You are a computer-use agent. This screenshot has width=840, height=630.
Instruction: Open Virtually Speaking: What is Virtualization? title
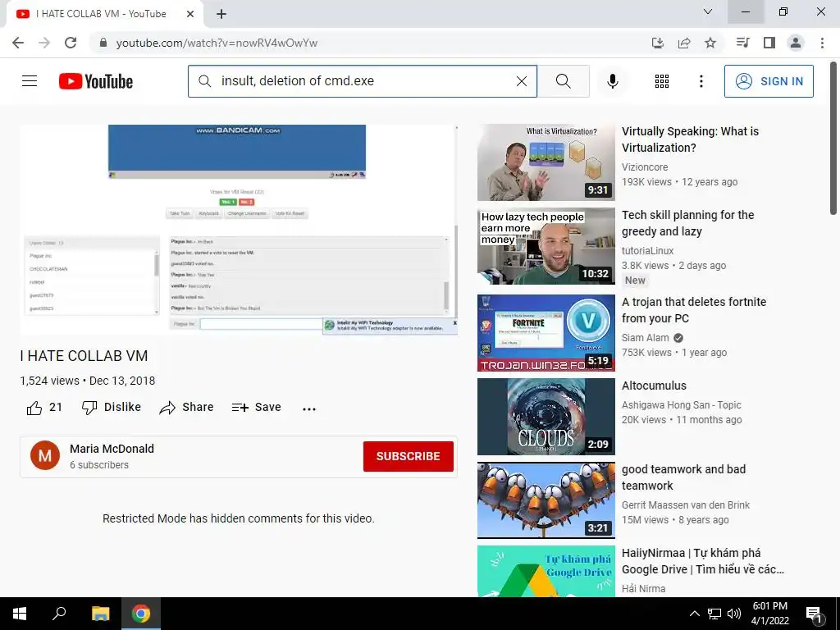(690, 139)
